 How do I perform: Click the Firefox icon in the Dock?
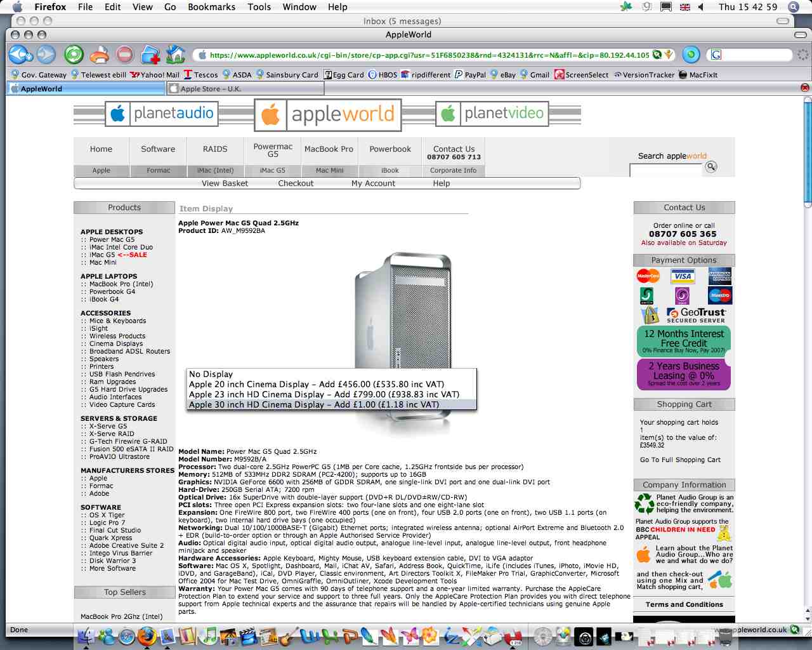[147, 635]
